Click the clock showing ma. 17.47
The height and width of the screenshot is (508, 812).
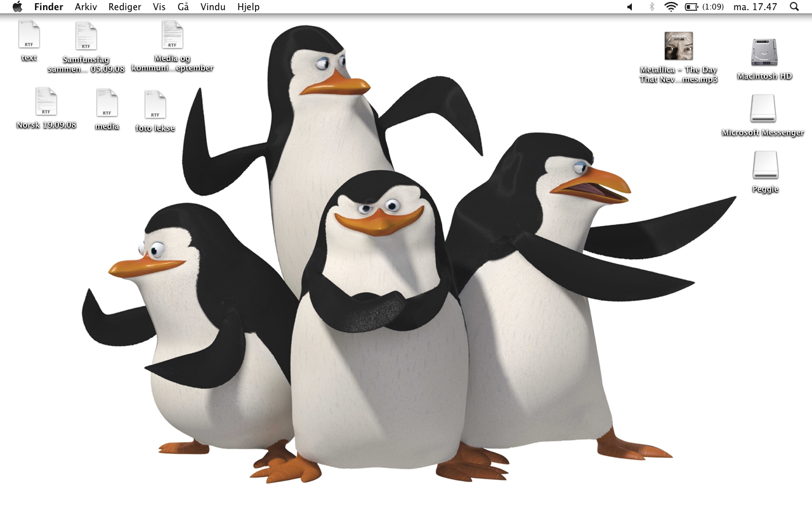(755, 7)
